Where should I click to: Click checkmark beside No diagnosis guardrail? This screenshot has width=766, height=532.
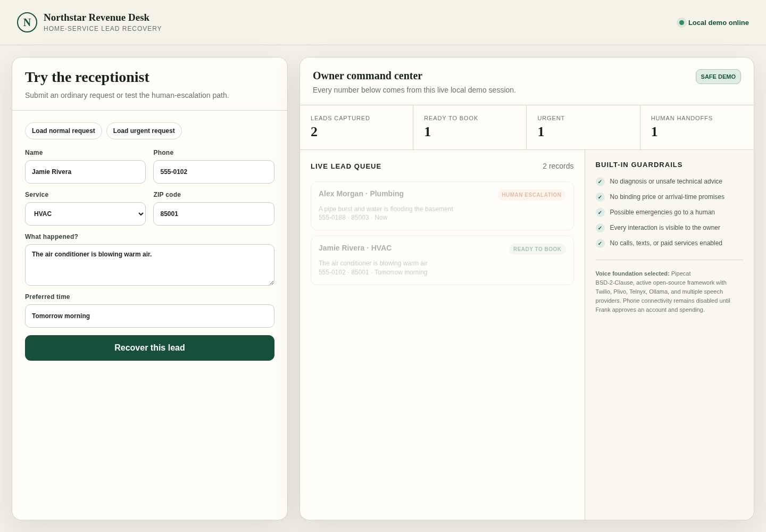(x=600, y=181)
